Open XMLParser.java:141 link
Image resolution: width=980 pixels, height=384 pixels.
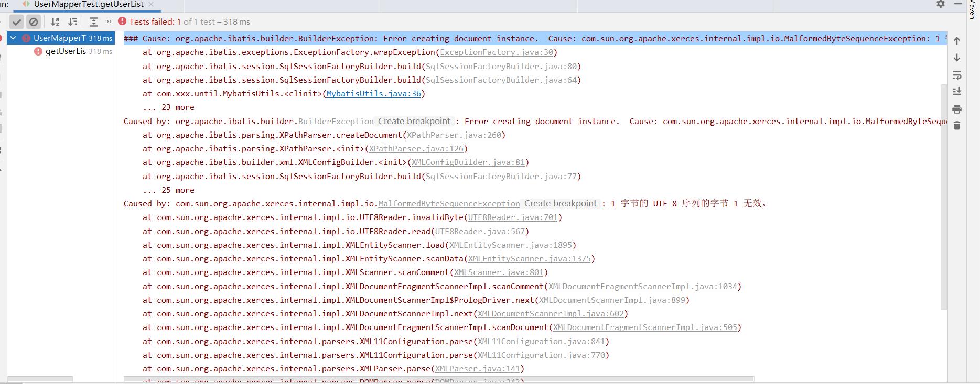tap(478, 369)
